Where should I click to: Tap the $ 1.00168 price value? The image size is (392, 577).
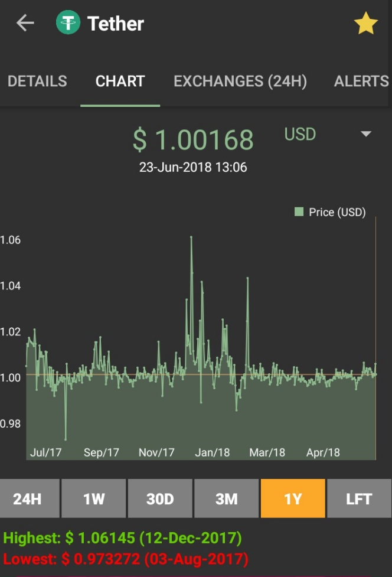pyautogui.click(x=193, y=140)
